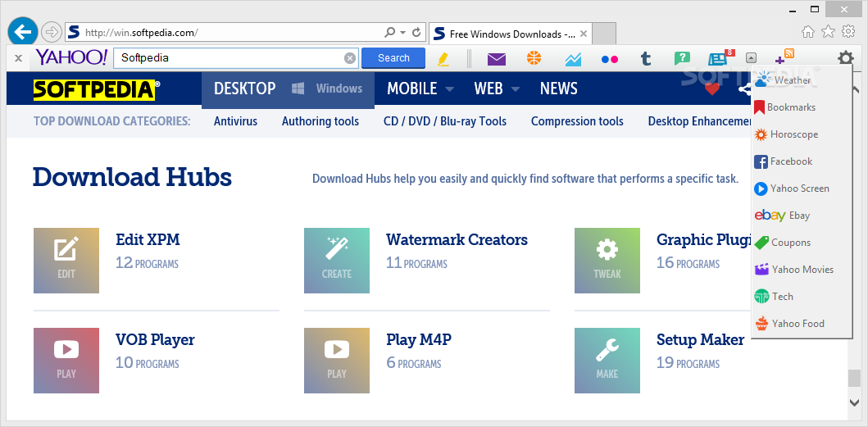Open the Flickr dots icon
The width and height of the screenshot is (868, 427).
[610, 59]
